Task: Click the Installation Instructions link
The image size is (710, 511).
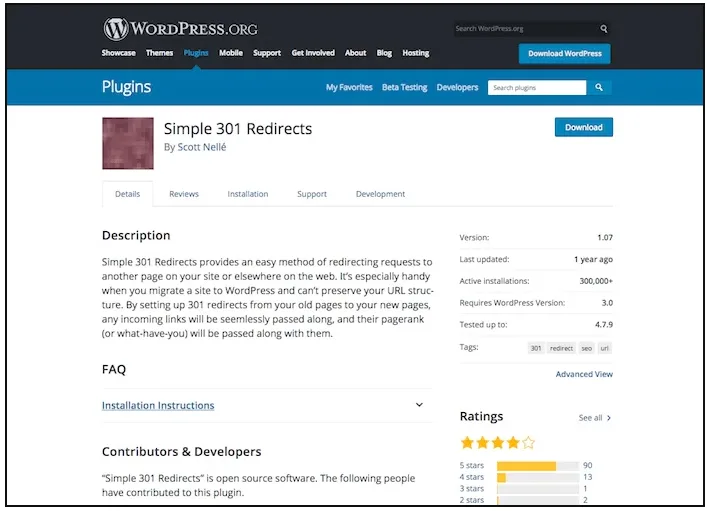Action: pos(158,405)
